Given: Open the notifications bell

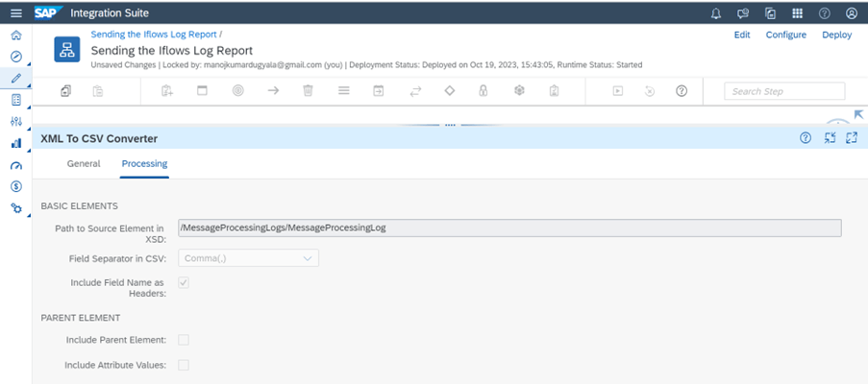Looking at the screenshot, I should (x=716, y=13).
